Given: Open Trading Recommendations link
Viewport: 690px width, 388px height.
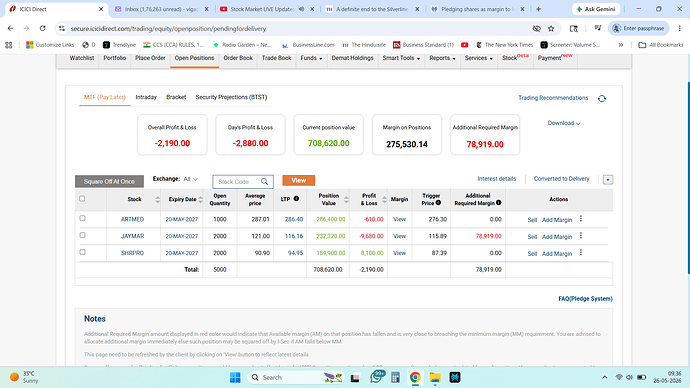Looking at the screenshot, I should (x=553, y=98).
